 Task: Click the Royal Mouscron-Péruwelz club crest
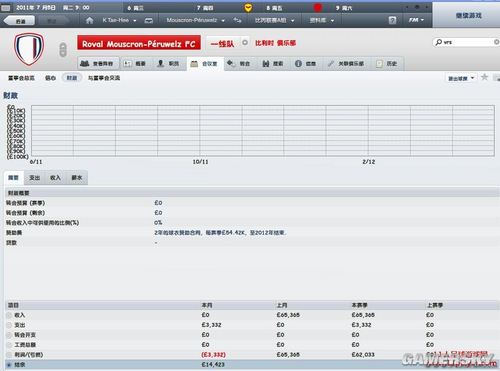pos(29,49)
